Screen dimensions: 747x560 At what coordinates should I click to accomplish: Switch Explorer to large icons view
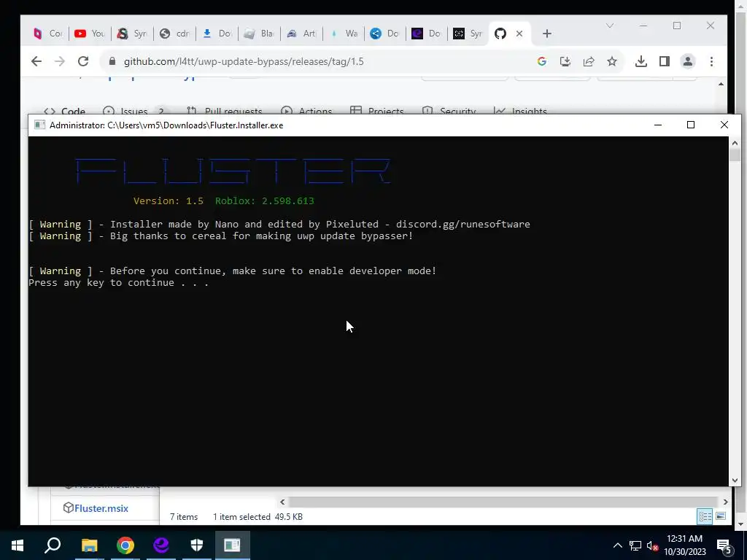[721, 516]
